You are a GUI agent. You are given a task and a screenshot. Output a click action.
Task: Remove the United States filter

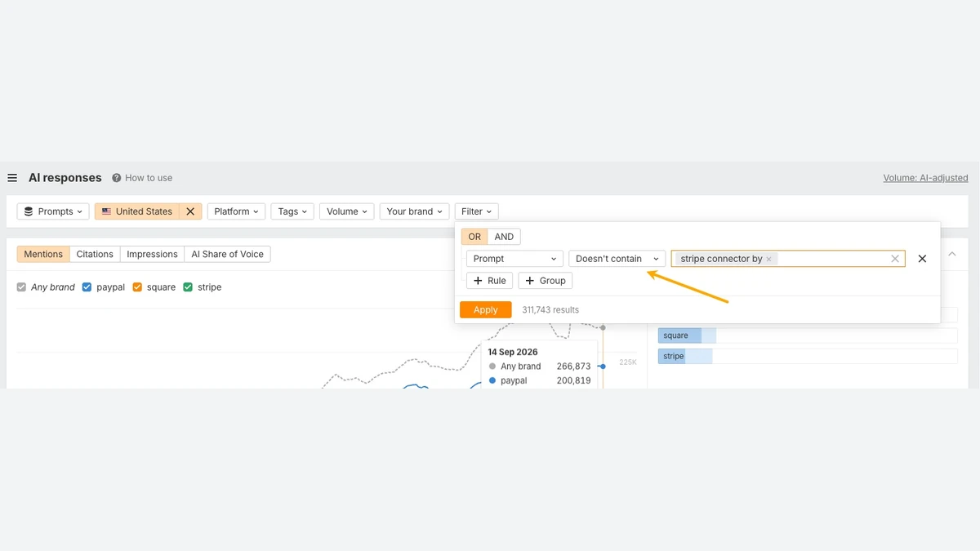pos(190,211)
